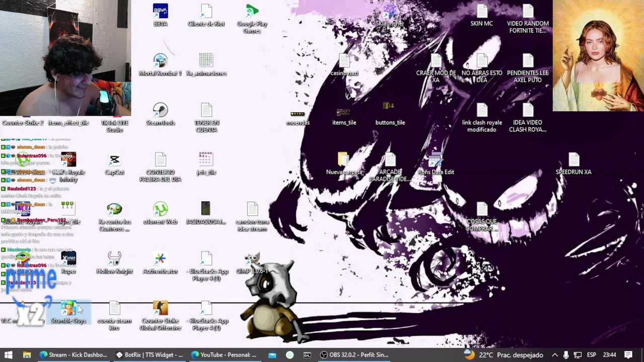Image resolution: width=644 pixels, height=362 pixels.
Task: Select the Xa_animaciones image file
Action: 206,65
